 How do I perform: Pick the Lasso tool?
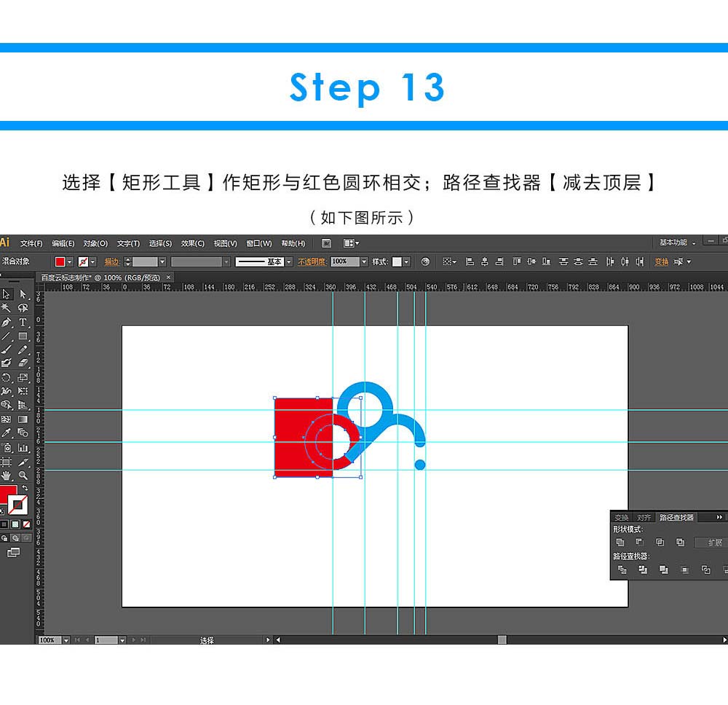pyautogui.click(x=23, y=308)
